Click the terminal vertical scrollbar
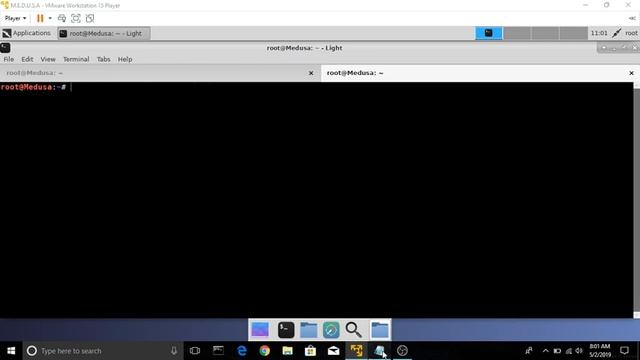 [x=637, y=200]
